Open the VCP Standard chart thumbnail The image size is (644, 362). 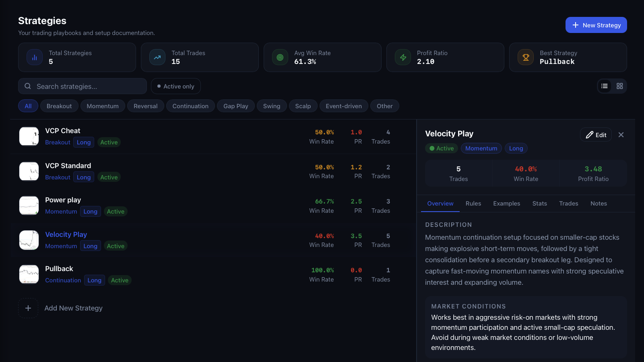coord(29,171)
